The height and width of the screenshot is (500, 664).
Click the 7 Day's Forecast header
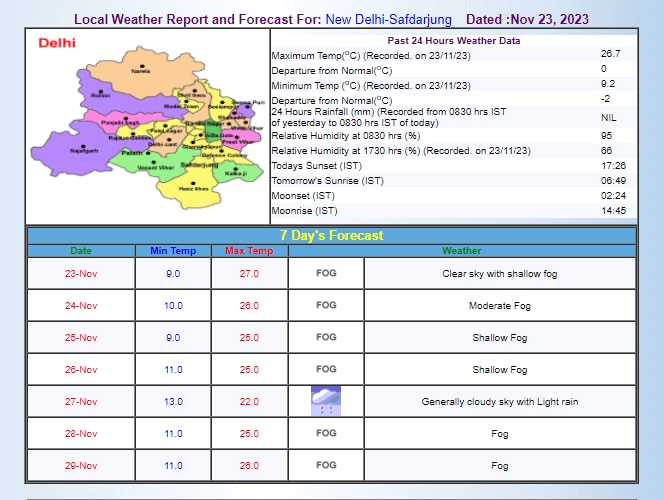(x=331, y=236)
